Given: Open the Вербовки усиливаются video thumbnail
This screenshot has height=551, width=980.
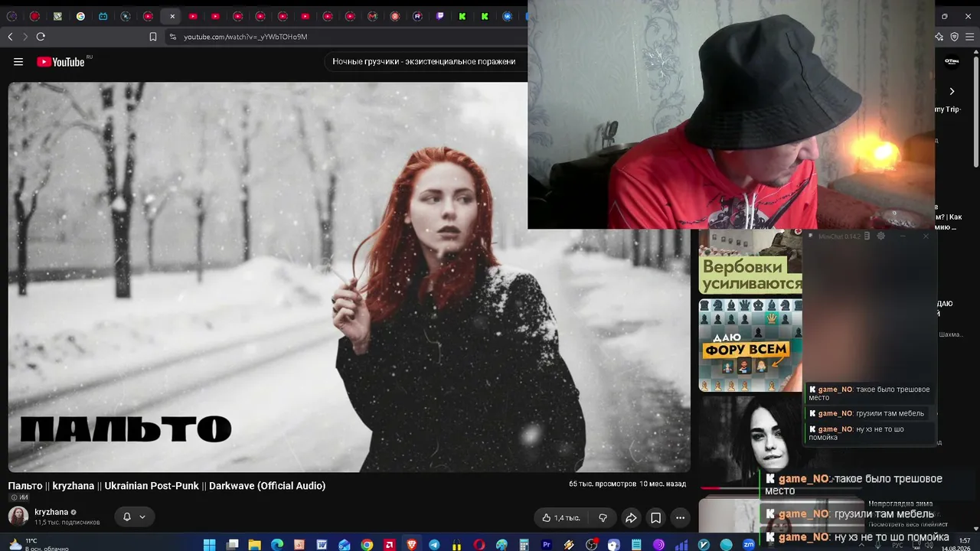Looking at the screenshot, I should pyautogui.click(x=750, y=262).
